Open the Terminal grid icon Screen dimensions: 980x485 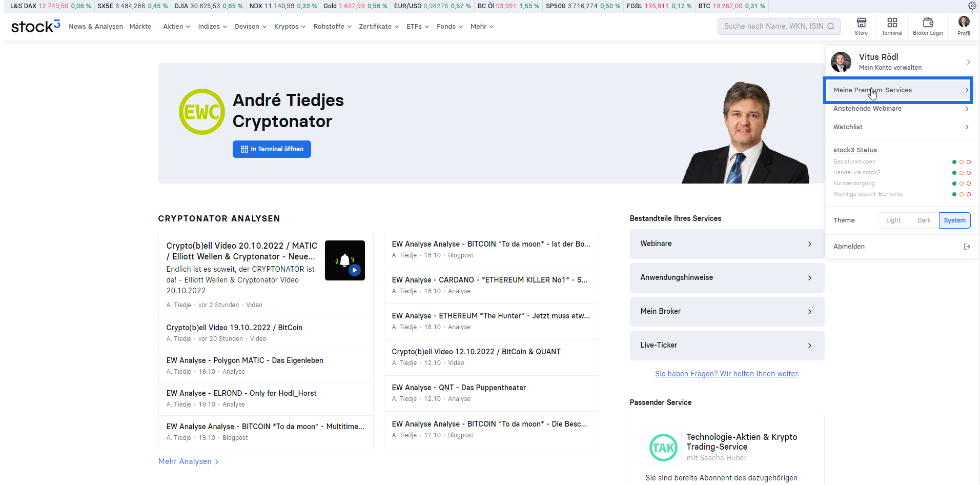point(892,23)
